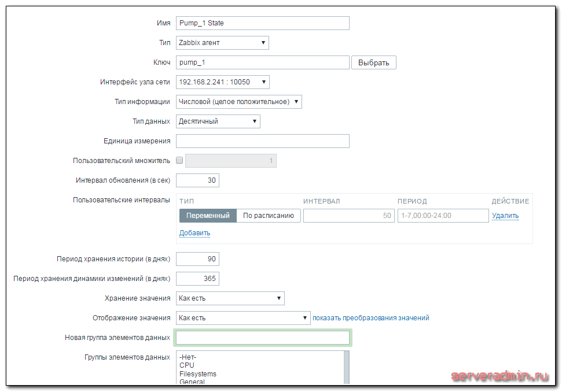Click the Период хранения истории field
Image resolution: width=562 pixels, height=392 pixels.
[x=197, y=259]
